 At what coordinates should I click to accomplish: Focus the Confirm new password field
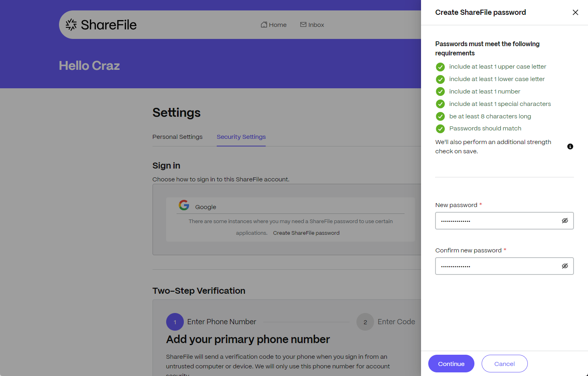point(498,266)
